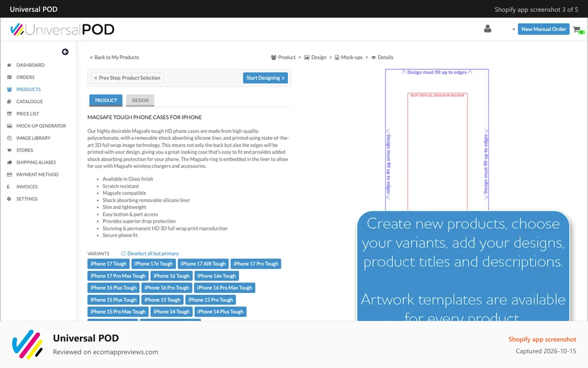Image resolution: width=588 pixels, height=368 pixels.
Task: Toggle iPhone 17 Pro Max Tough variant
Action: 118,276
